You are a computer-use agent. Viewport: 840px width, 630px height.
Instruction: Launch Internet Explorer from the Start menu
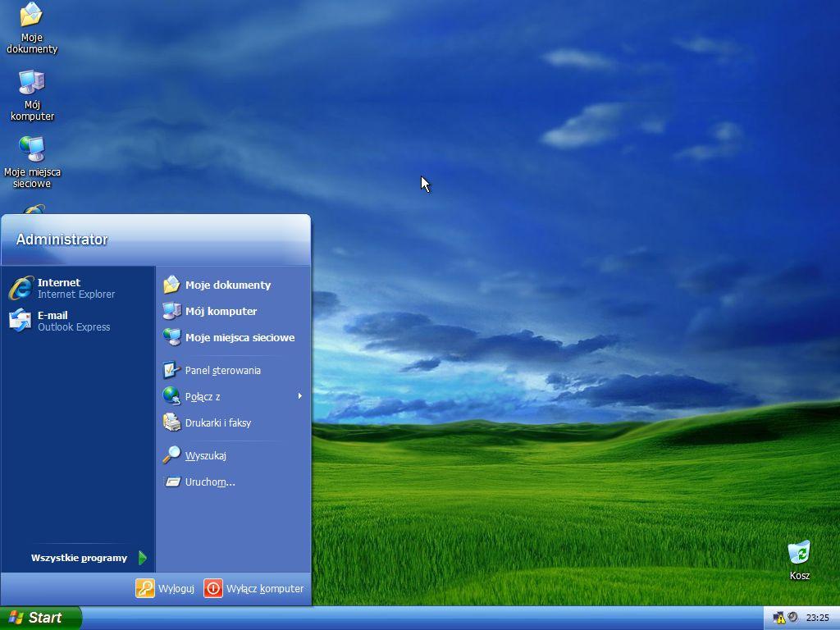[78, 288]
